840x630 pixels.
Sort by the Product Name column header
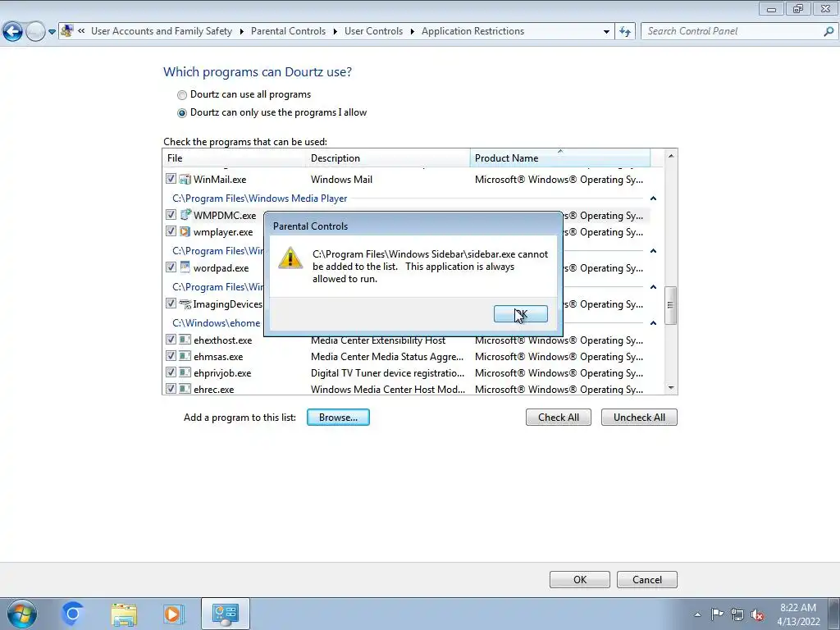(559, 158)
